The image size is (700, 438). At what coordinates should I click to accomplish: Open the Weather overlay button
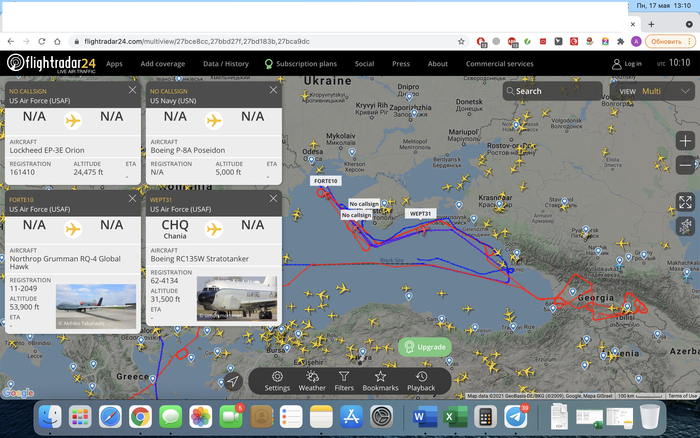(312, 381)
